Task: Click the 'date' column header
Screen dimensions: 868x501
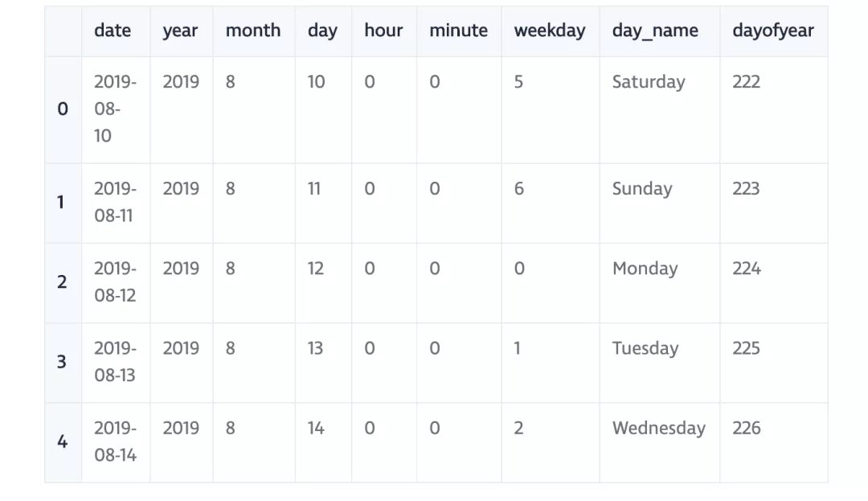Action: click(113, 31)
